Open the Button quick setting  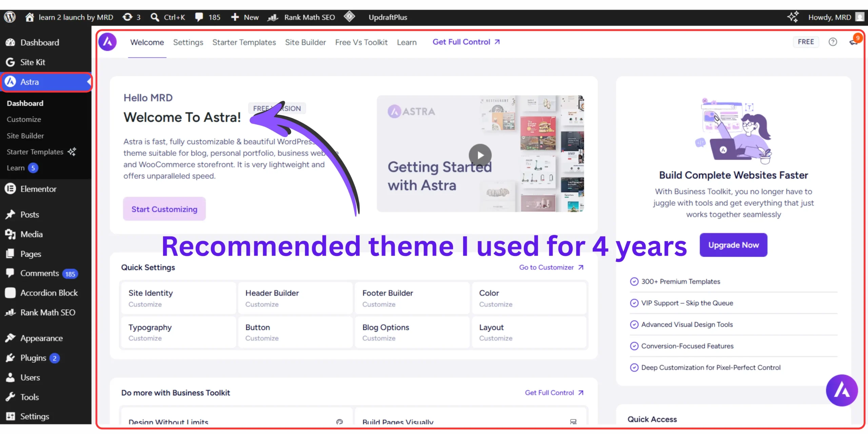pyautogui.click(x=295, y=332)
